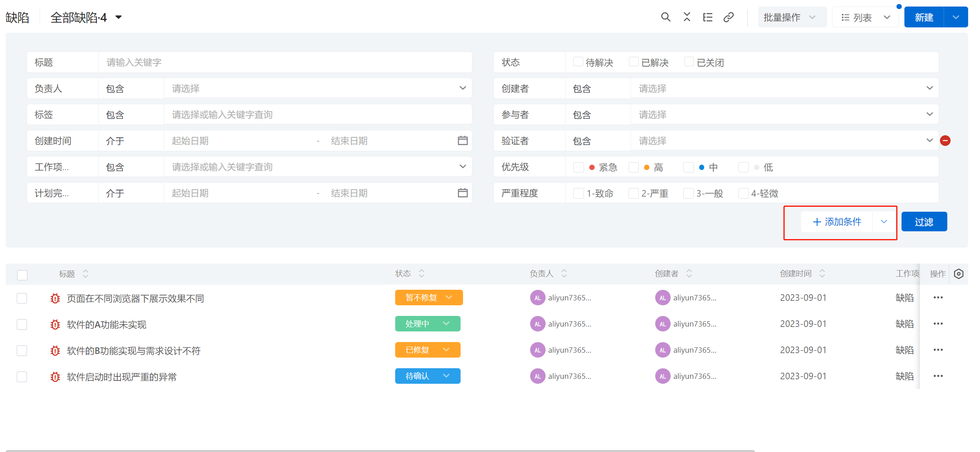Switch view using 列表 selector
This screenshot has width=980, height=452.
(865, 17)
